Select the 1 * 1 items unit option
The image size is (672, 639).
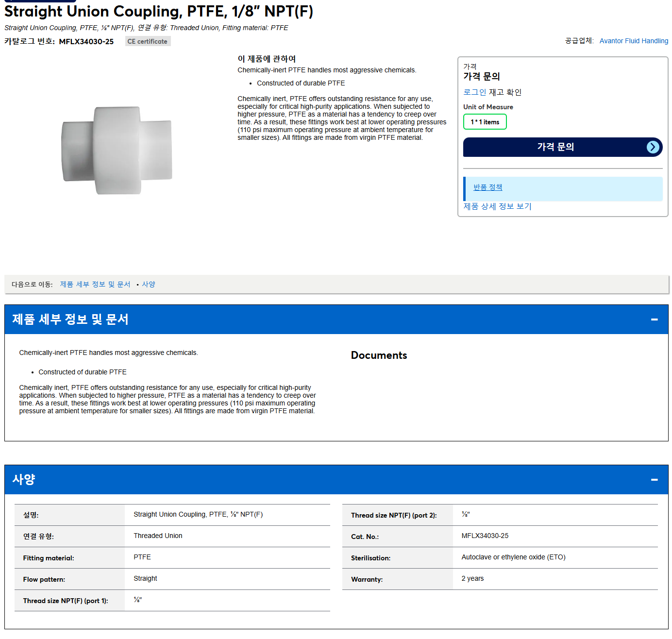(x=485, y=122)
